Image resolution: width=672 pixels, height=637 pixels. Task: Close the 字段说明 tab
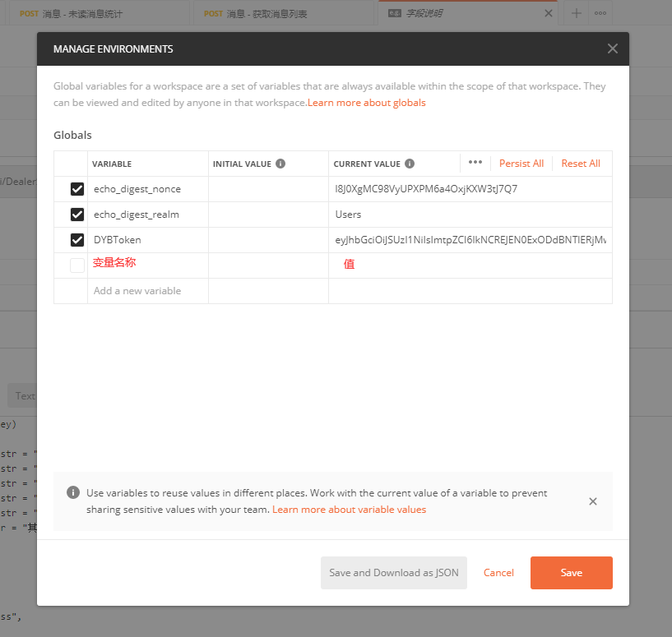point(549,13)
